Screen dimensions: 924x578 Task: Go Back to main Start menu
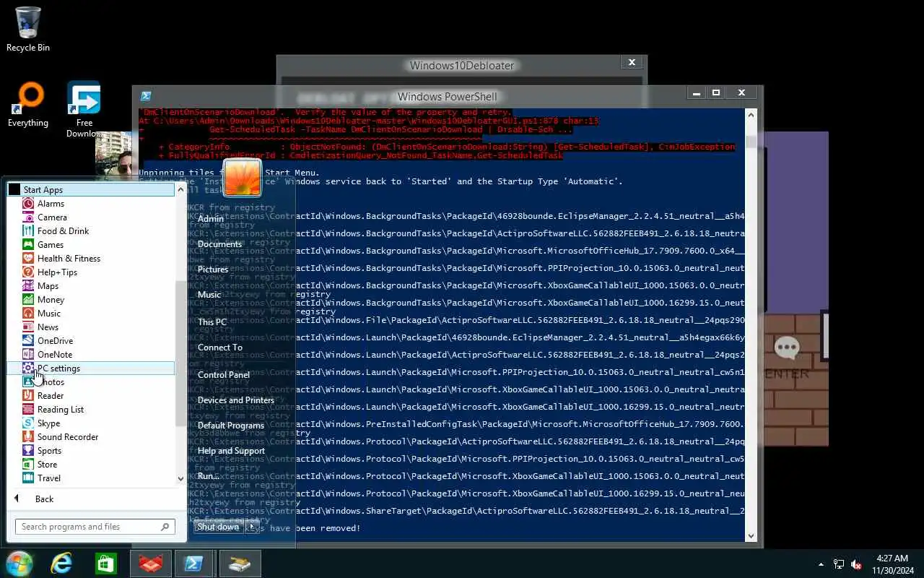[x=45, y=499]
